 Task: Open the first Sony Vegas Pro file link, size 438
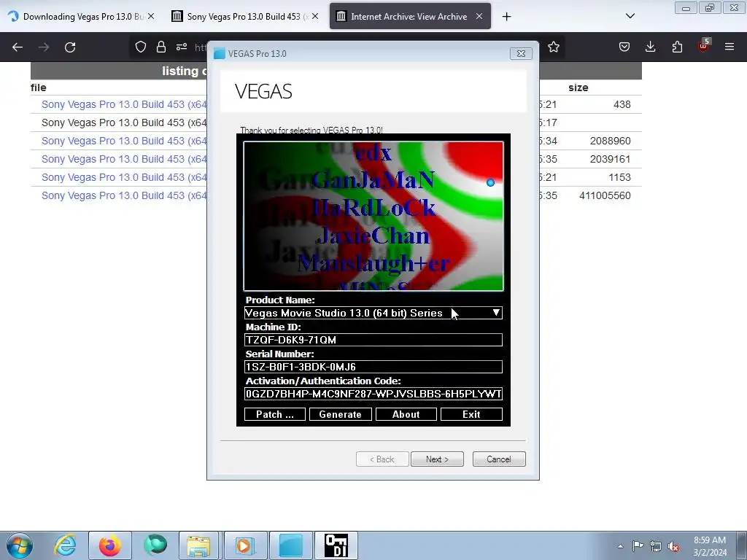tap(124, 104)
